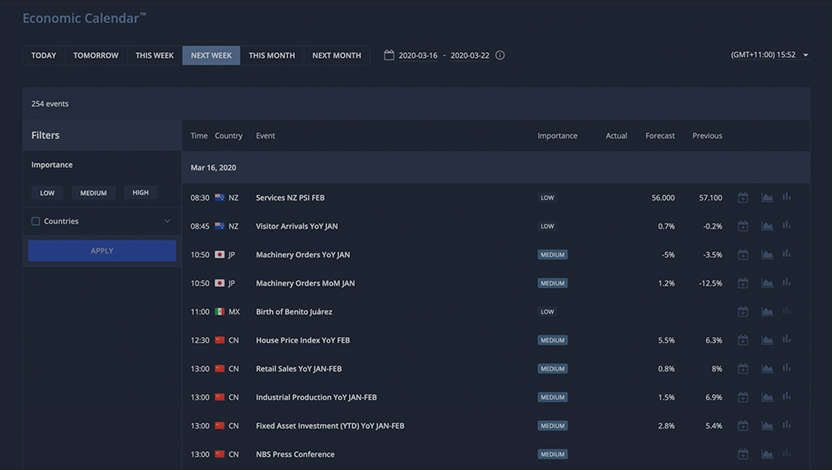The height and width of the screenshot is (470, 832).
Task: Open area chart for Visitor Arrivals YoY JAN
Action: click(767, 226)
